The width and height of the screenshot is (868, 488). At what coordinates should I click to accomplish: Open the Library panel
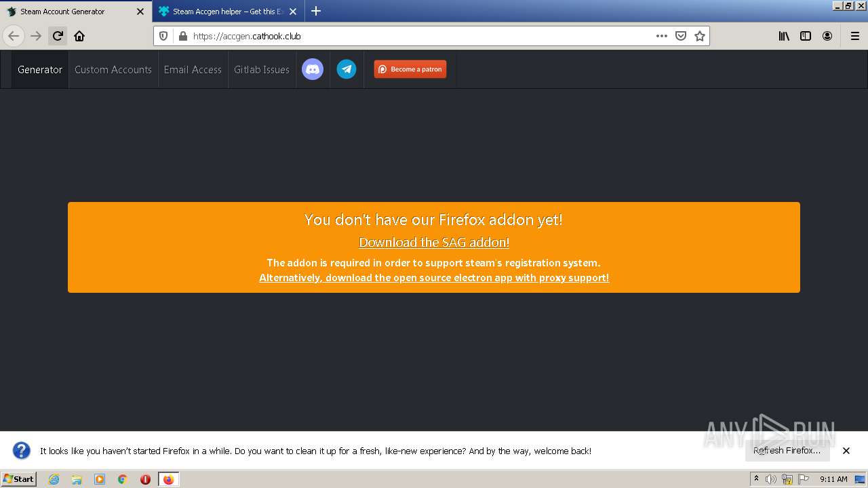coord(784,36)
